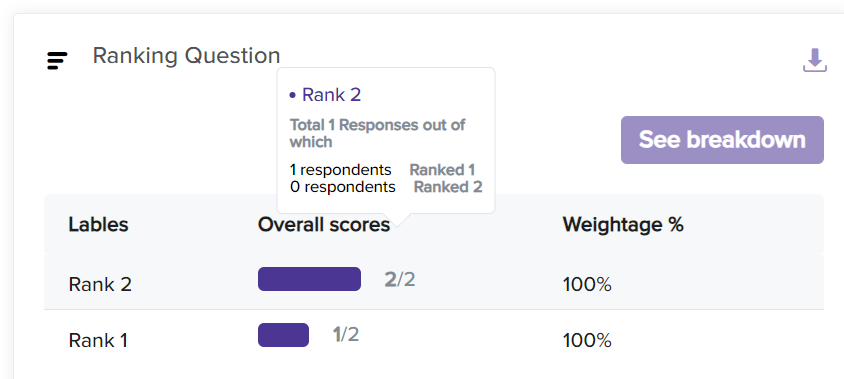Click the ranking bars icon beside the title
The image size is (844, 379).
[x=57, y=61]
